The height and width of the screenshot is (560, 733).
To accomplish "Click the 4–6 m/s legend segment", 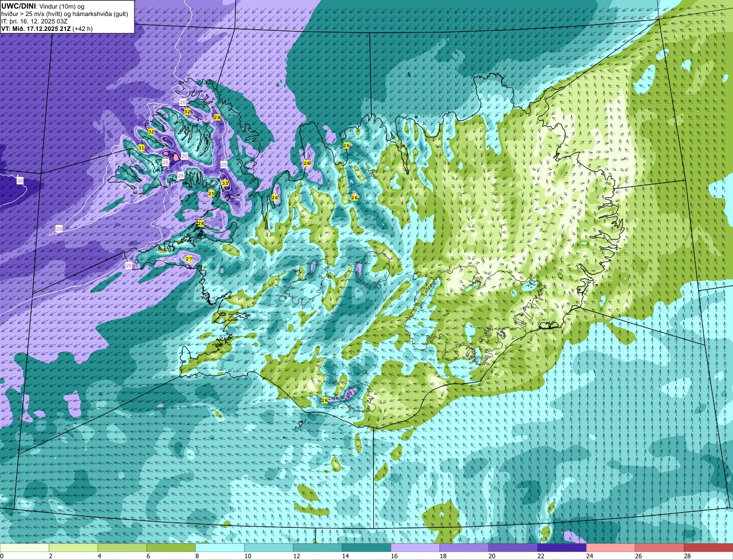I will (x=122, y=548).
